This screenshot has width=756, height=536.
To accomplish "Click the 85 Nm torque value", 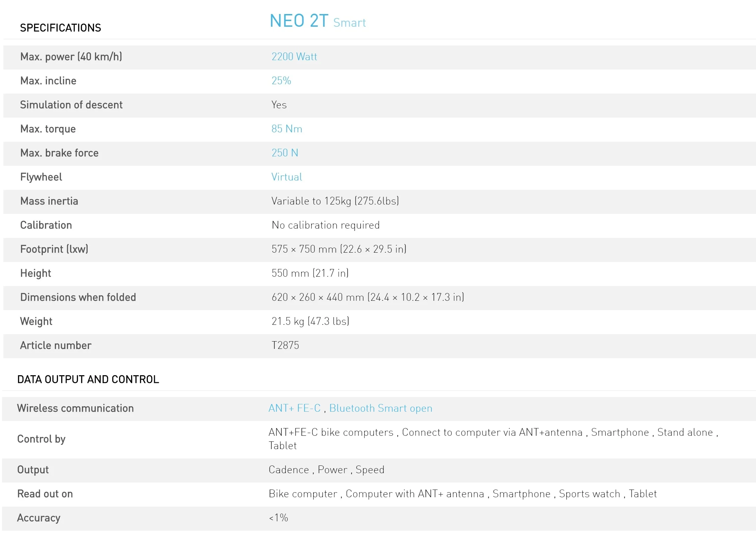I will 287,129.
